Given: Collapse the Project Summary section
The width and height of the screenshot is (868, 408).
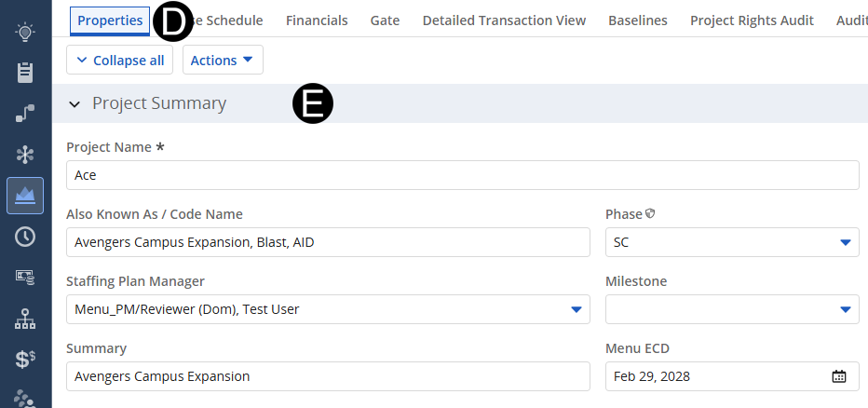Looking at the screenshot, I should (75, 104).
